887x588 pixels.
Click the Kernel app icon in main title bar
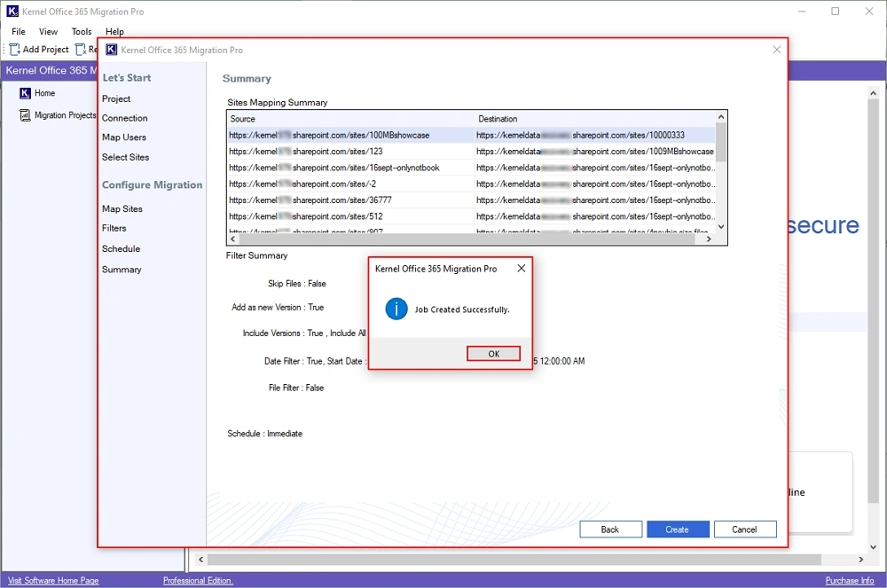[x=12, y=12]
